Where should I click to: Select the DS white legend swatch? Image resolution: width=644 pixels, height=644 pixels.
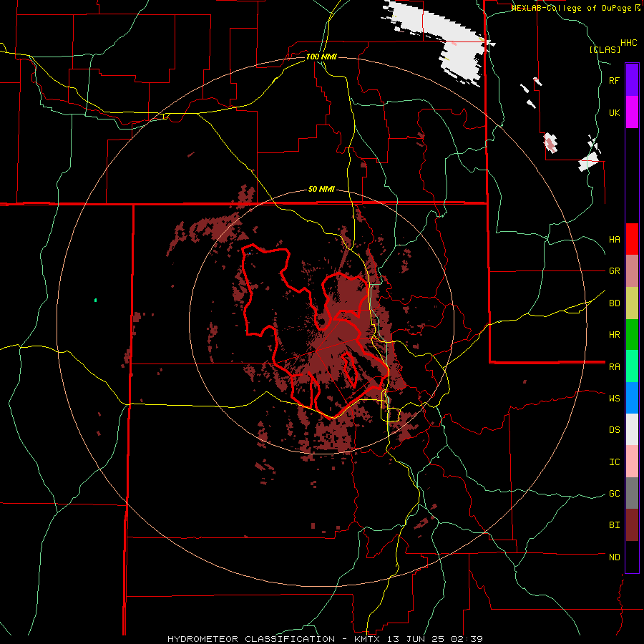point(632,429)
